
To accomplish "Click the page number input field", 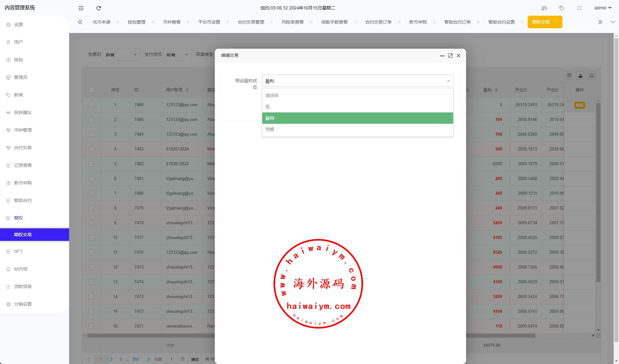I will coord(171,359).
